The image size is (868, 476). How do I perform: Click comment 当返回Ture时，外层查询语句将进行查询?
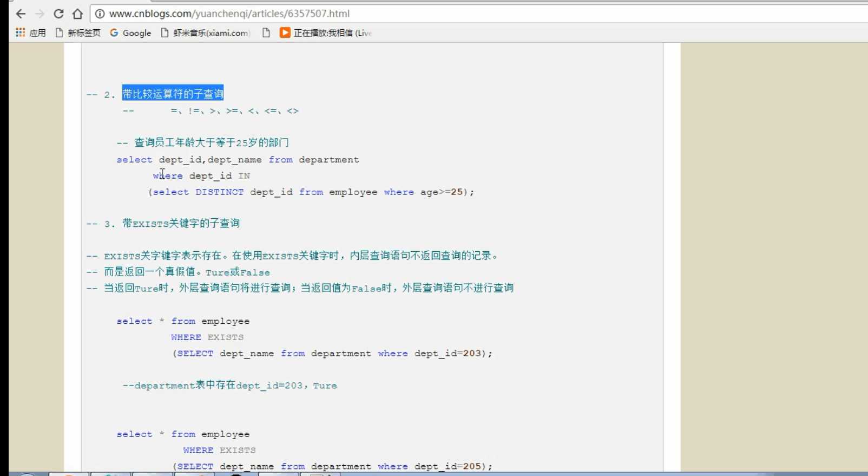coord(300,288)
